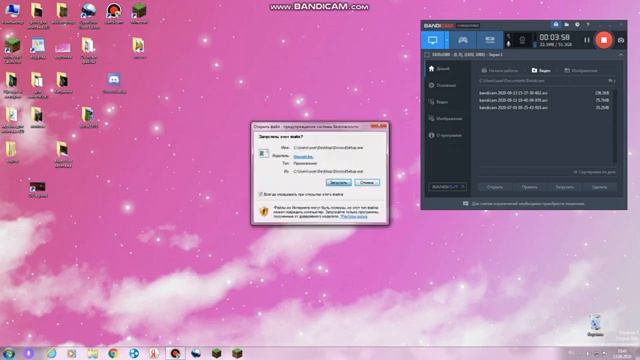640x360 pixels.
Task: Open screen mode dropdown arrow in Bandicam
Action: click(x=447, y=40)
